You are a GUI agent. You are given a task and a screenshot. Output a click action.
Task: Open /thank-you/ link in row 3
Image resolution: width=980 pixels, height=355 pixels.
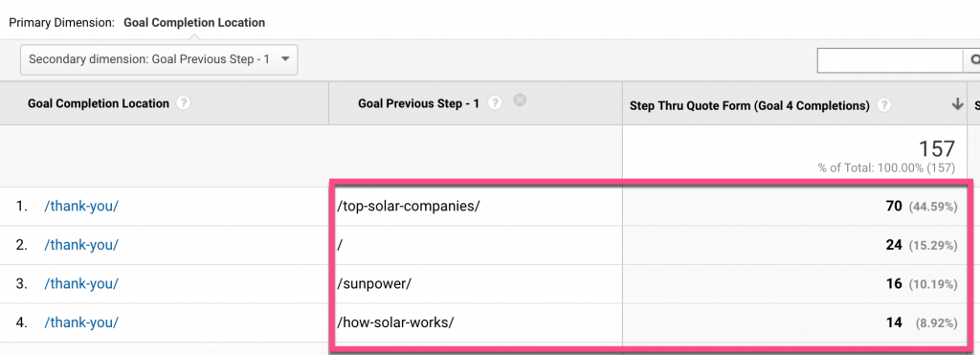point(81,284)
